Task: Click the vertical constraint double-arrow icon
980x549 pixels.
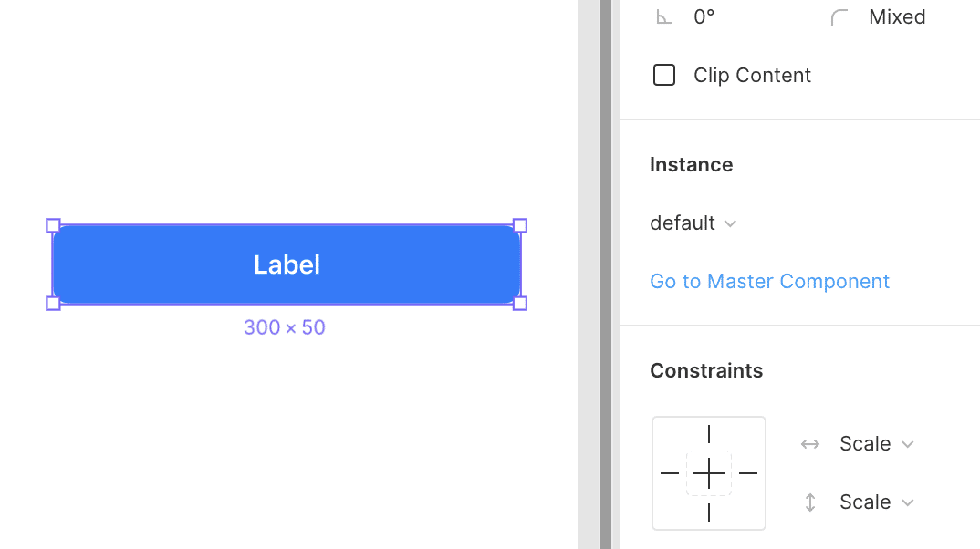Action: pyautogui.click(x=809, y=502)
